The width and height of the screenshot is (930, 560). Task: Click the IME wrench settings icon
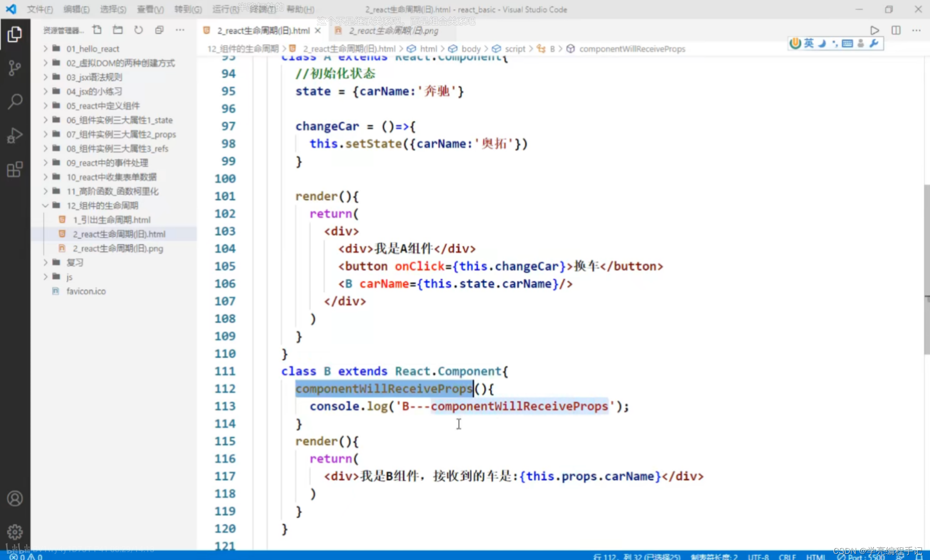tap(874, 43)
